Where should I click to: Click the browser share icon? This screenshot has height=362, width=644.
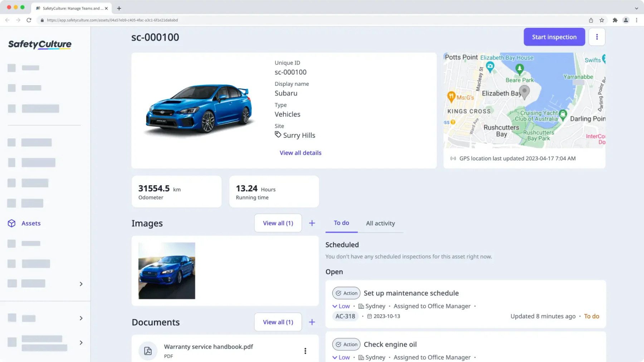pyautogui.click(x=591, y=20)
